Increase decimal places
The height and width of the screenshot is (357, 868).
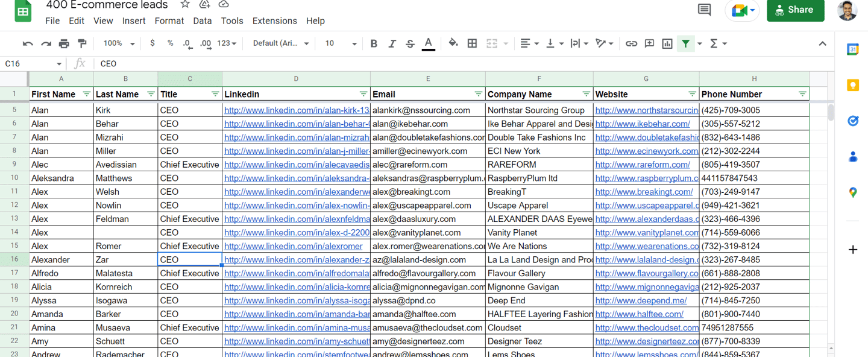[x=206, y=43]
